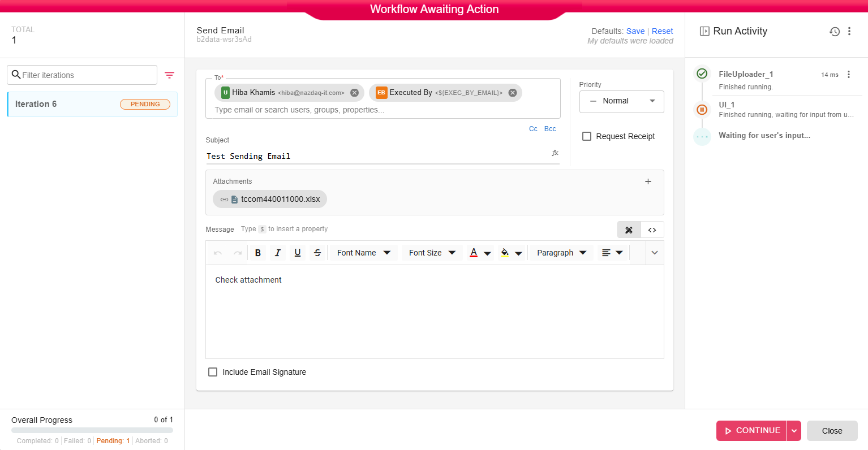This screenshot has width=868, height=450.
Task: Toggle underline formatting button
Action: coord(298,253)
